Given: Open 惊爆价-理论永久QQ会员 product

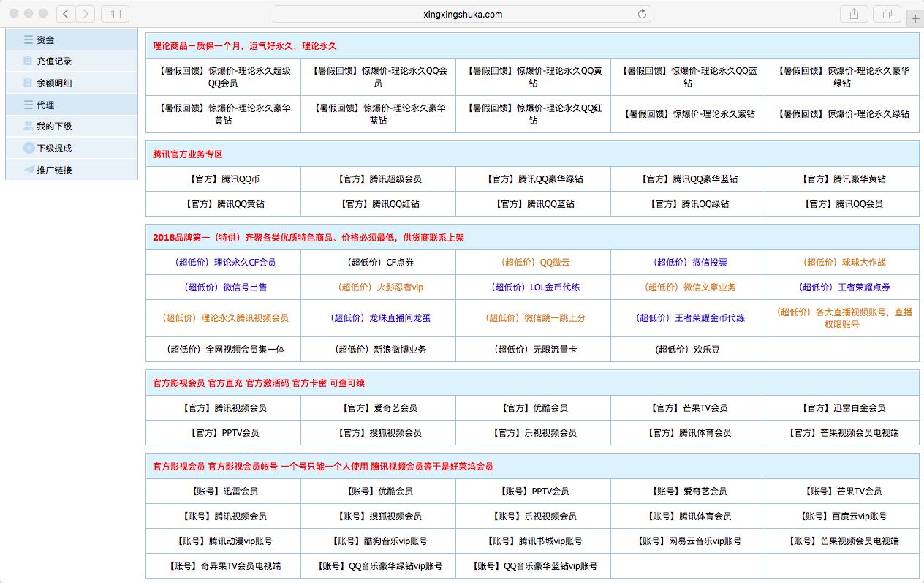Looking at the screenshot, I should [378, 77].
